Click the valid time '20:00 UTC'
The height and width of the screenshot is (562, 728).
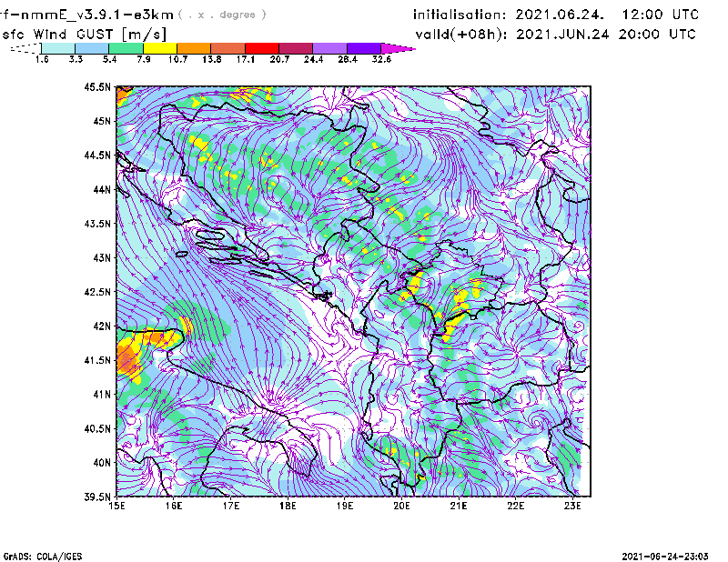point(657,35)
